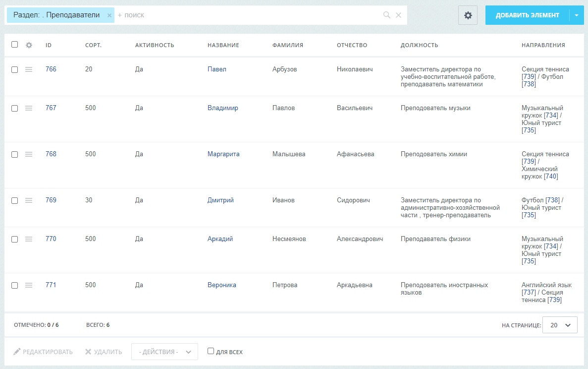Viewport: 588px width, 369px height.
Task: Open the Владимир element link
Action: pyautogui.click(x=223, y=108)
